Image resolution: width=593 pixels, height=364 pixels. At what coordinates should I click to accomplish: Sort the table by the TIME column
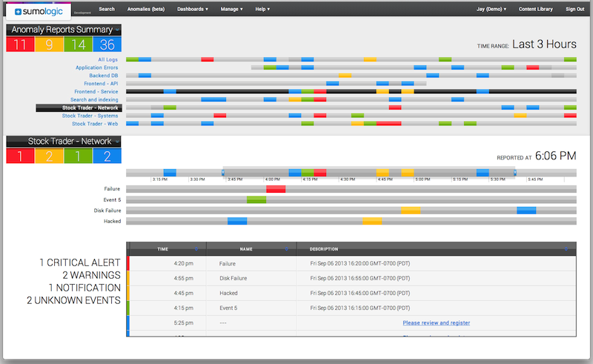click(162, 249)
